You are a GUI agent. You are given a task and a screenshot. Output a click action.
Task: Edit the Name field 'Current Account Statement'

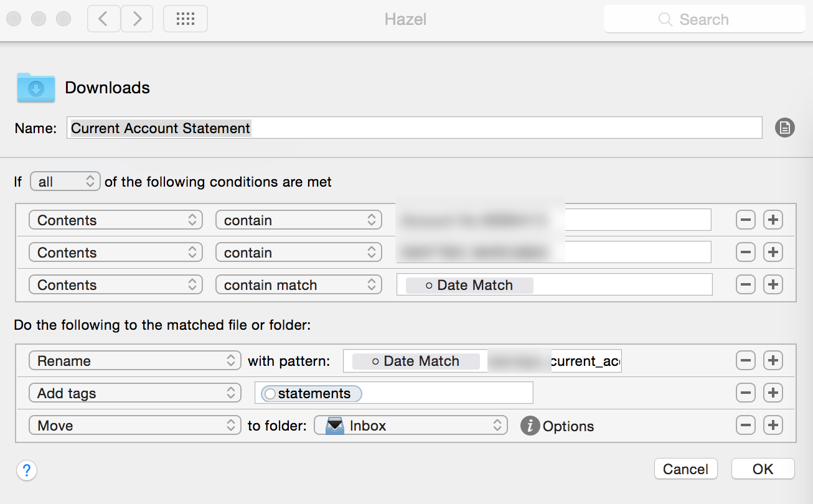click(414, 128)
